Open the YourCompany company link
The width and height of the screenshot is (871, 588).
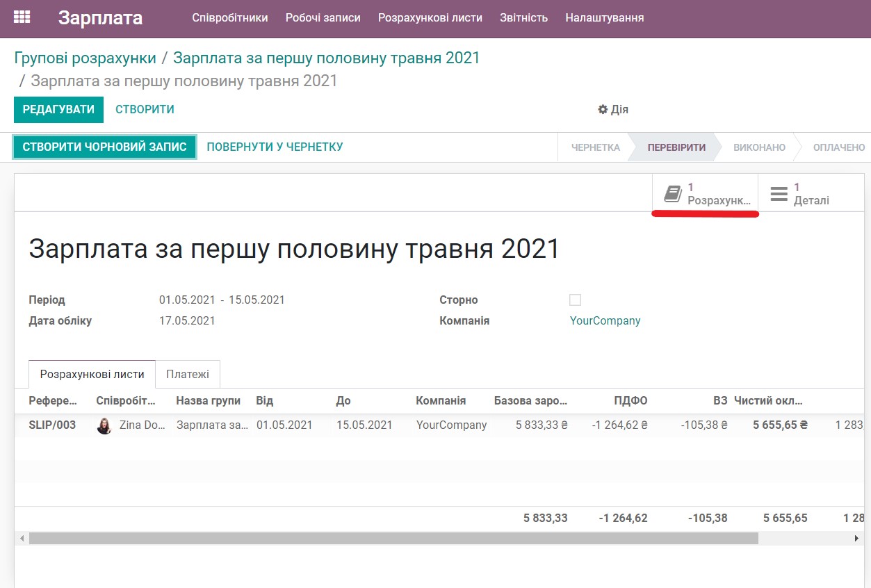click(x=605, y=320)
